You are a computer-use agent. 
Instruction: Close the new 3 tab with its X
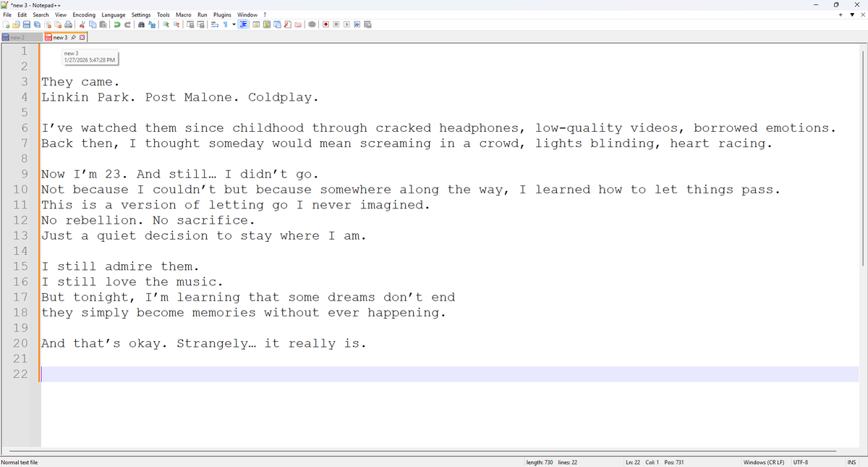82,37
